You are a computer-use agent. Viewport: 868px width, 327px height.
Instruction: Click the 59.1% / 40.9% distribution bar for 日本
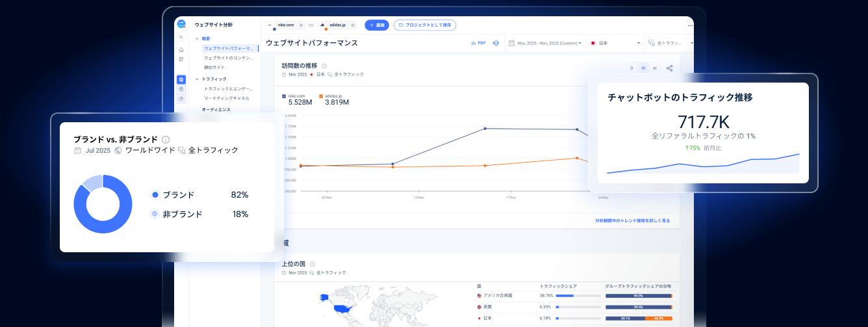(x=639, y=319)
